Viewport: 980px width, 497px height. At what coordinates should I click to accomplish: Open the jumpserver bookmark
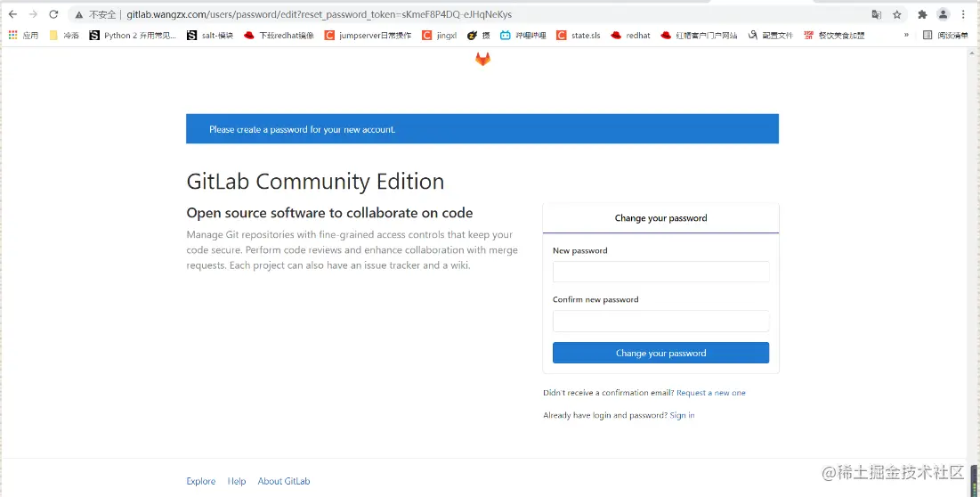[x=368, y=36]
